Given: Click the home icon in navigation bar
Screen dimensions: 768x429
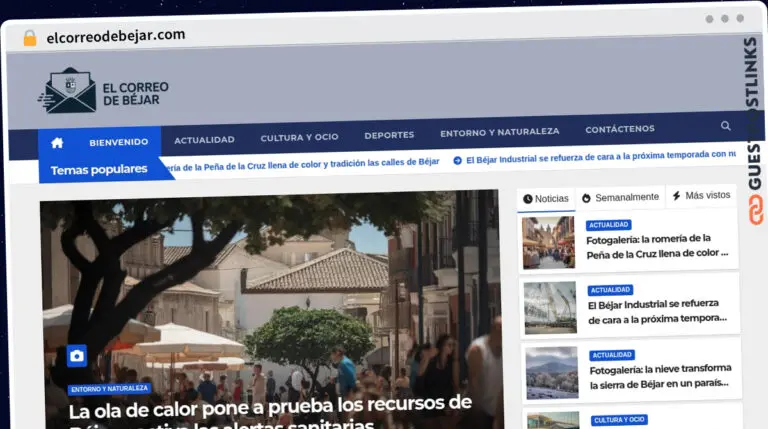Looking at the screenshot, I should click(57, 143).
